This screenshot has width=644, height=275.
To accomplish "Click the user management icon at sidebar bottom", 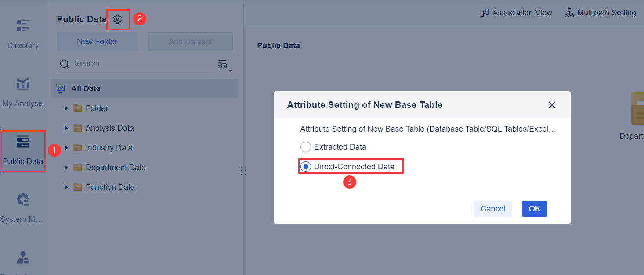I will coord(22,257).
